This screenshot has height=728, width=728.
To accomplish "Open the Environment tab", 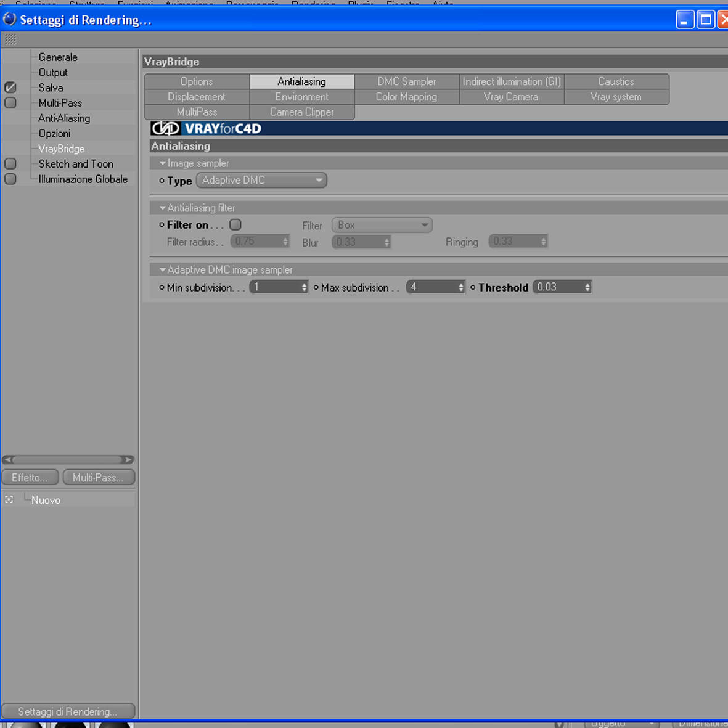I will click(302, 97).
